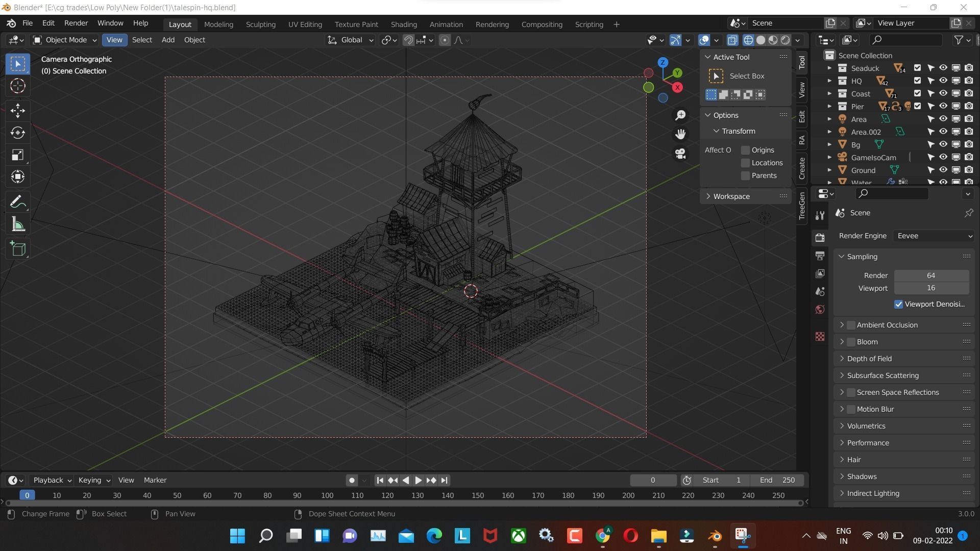
Task: Click the Blender logo app menu
Action: click(11, 23)
